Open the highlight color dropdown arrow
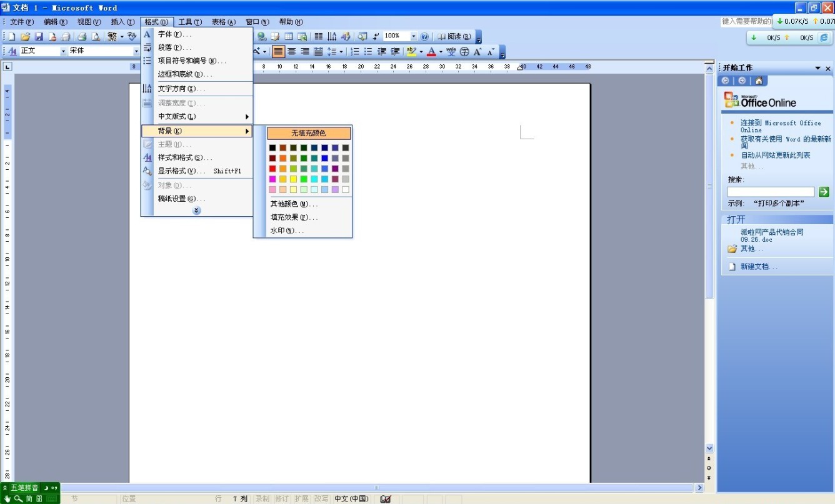The image size is (835, 504). click(x=421, y=52)
